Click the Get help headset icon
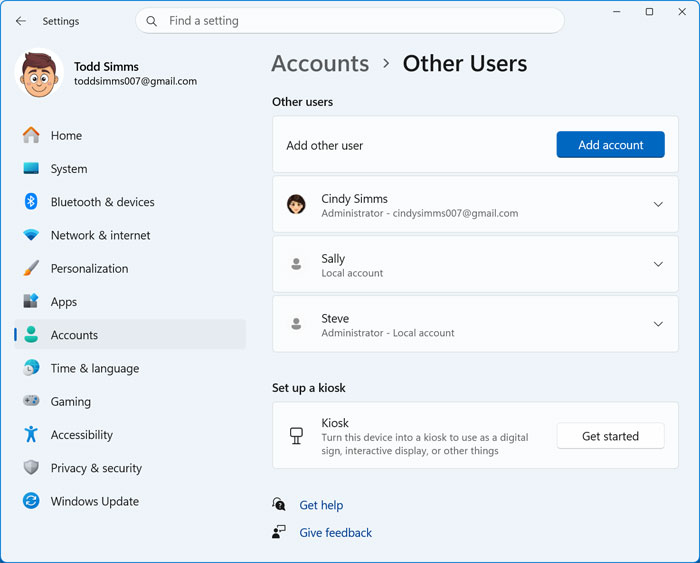 click(279, 505)
